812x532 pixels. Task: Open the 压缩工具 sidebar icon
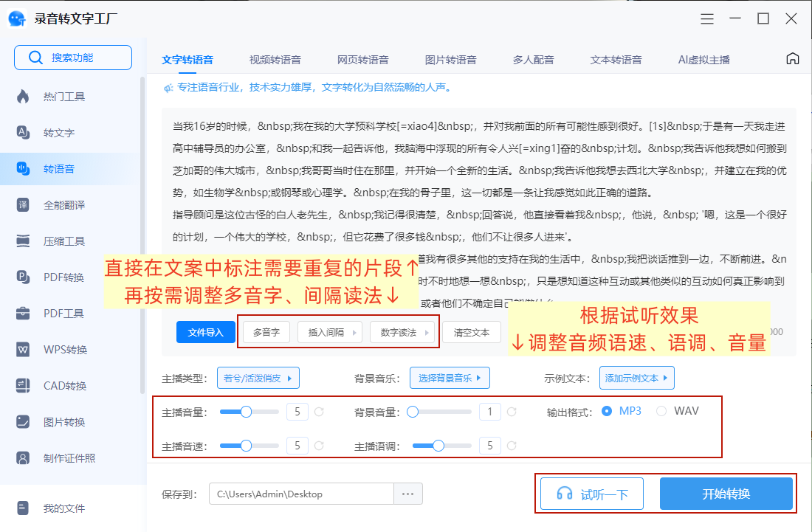(23, 241)
